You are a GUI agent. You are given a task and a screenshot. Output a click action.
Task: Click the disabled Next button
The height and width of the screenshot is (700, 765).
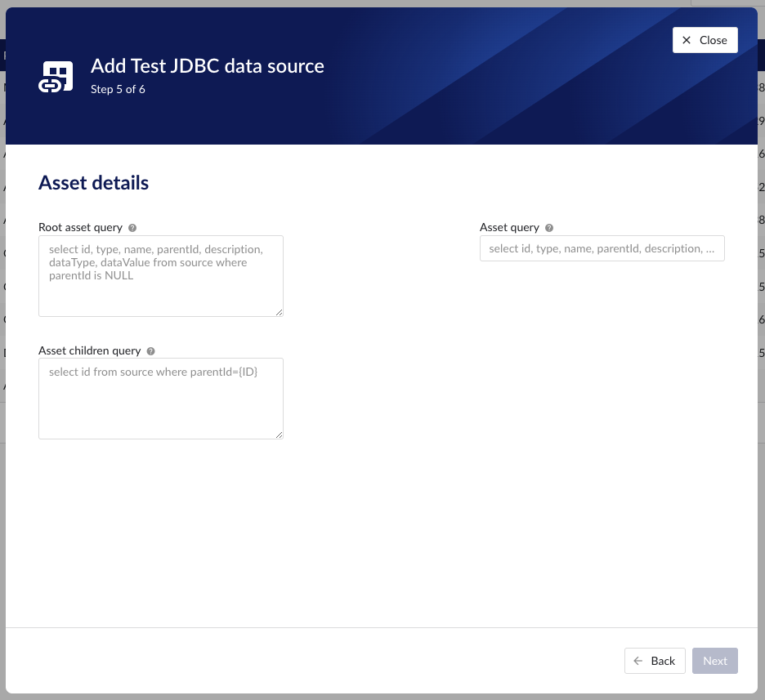tap(714, 661)
